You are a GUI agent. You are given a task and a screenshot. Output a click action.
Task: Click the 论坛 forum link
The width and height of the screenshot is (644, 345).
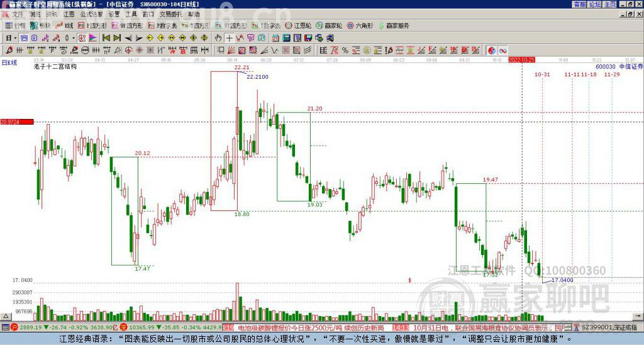(595, 4)
